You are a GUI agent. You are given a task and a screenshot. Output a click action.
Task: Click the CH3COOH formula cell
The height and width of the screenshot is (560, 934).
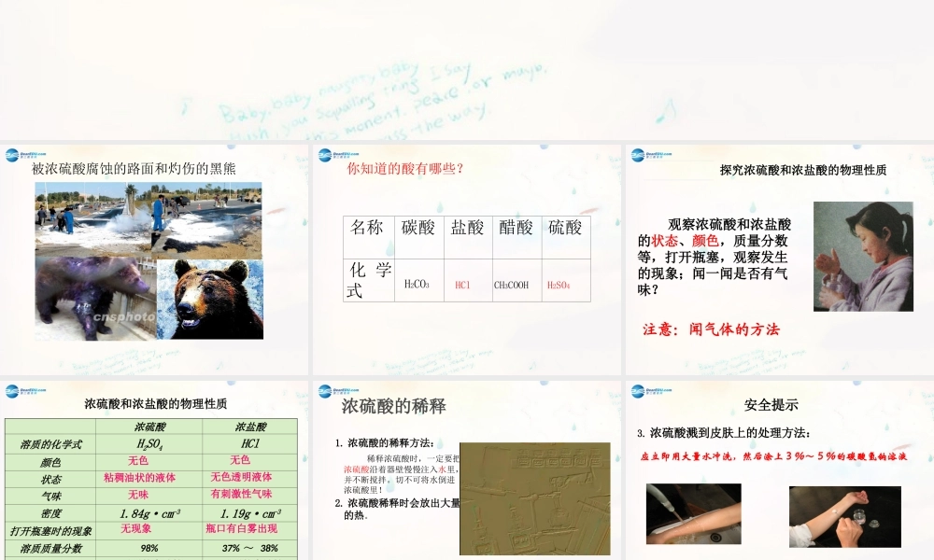[511, 285]
